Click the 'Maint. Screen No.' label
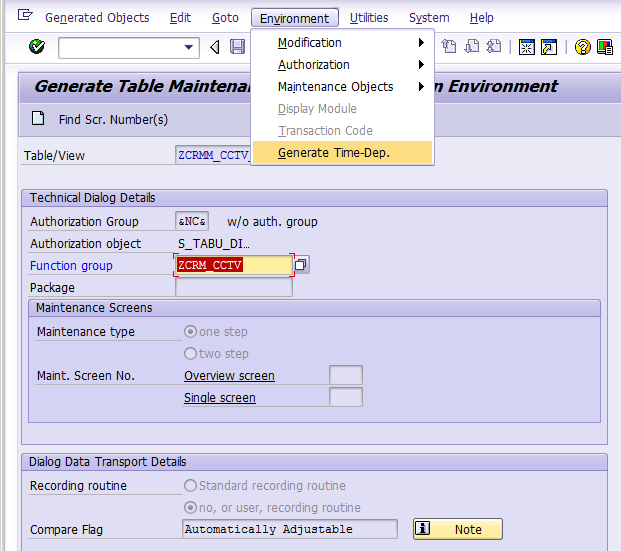This screenshot has height=551, width=621. pos(86,376)
